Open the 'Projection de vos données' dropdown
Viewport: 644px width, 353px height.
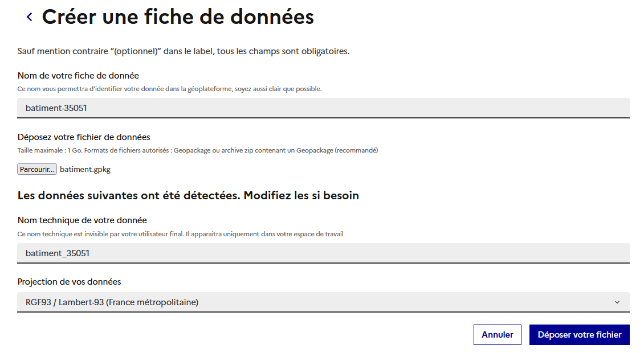(x=322, y=302)
